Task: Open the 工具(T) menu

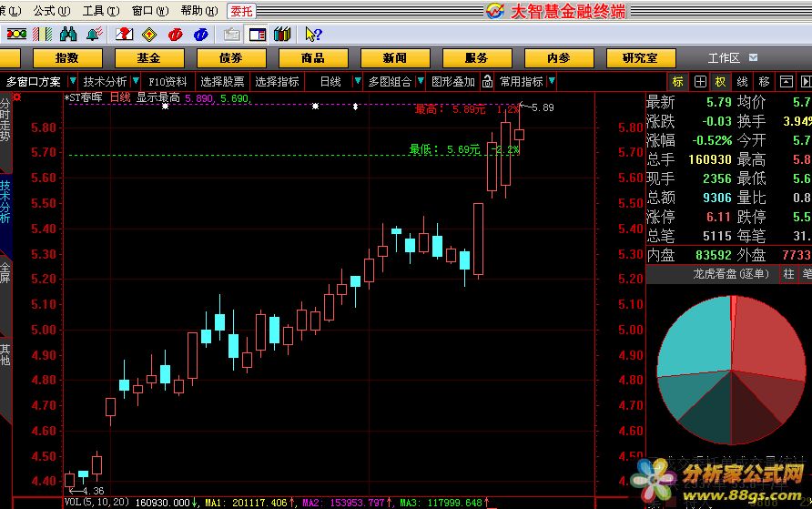Action: pyautogui.click(x=101, y=11)
